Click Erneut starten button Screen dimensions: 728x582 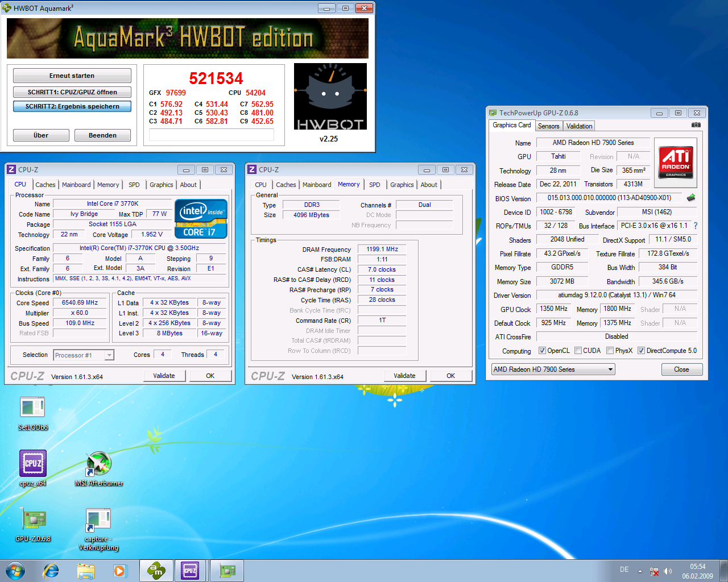72,76
